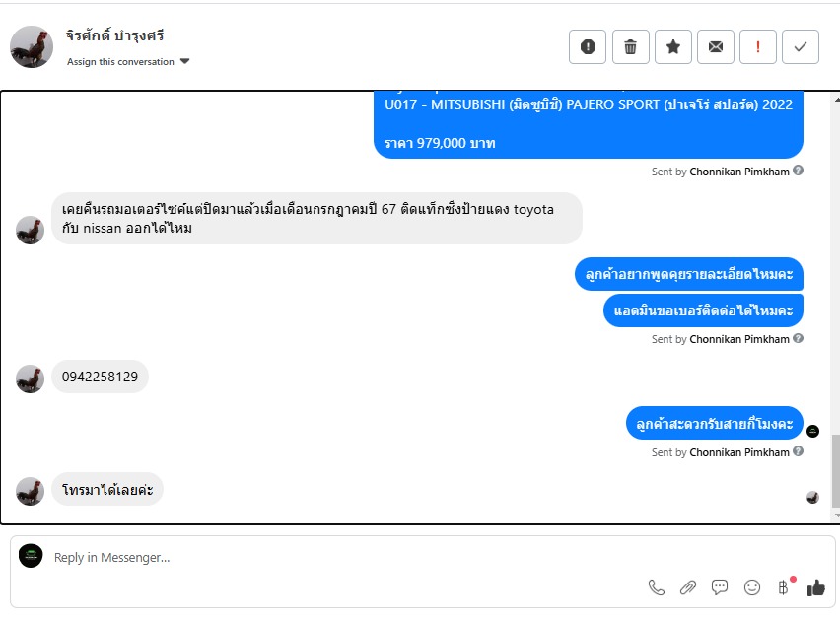Image resolution: width=840 pixels, height=618 pixels.
Task: Flag conversation with red exclamation icon
Action: pos(757,47)
